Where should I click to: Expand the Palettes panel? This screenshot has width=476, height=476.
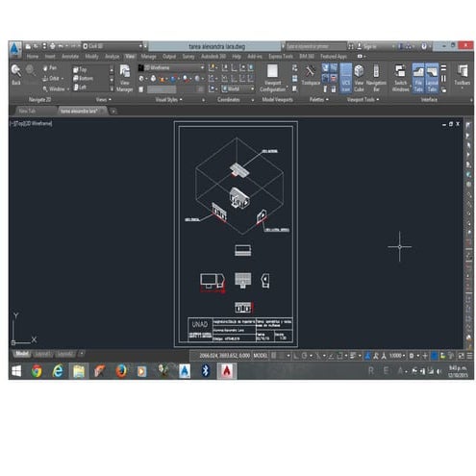(x=318, y=100)
